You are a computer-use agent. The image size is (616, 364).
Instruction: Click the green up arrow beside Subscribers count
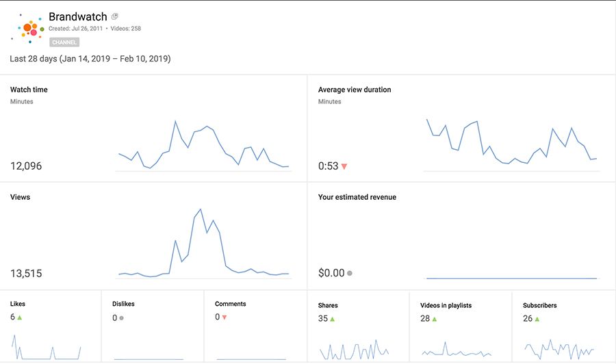537,319
